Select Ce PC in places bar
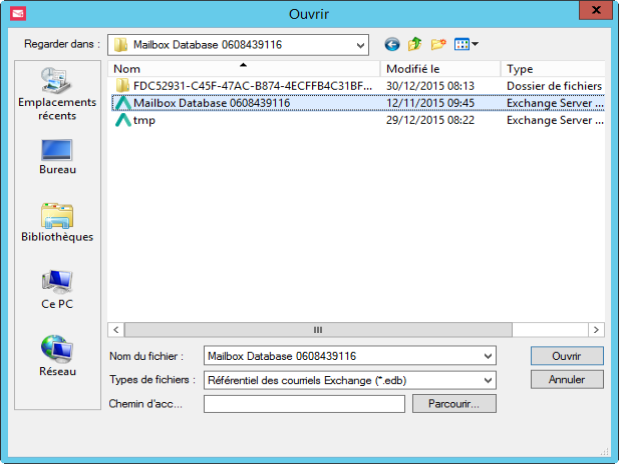The height and width of the screenshot is (464, 619). click(x=57, y=289)
